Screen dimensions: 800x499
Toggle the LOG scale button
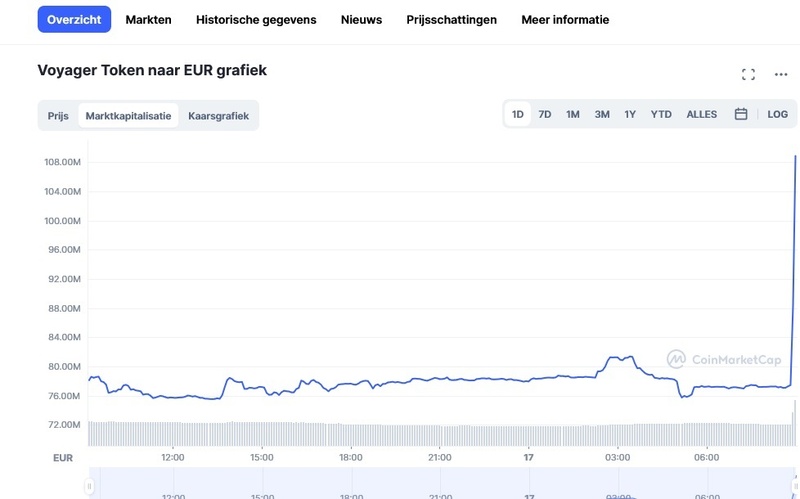point(777,114)
